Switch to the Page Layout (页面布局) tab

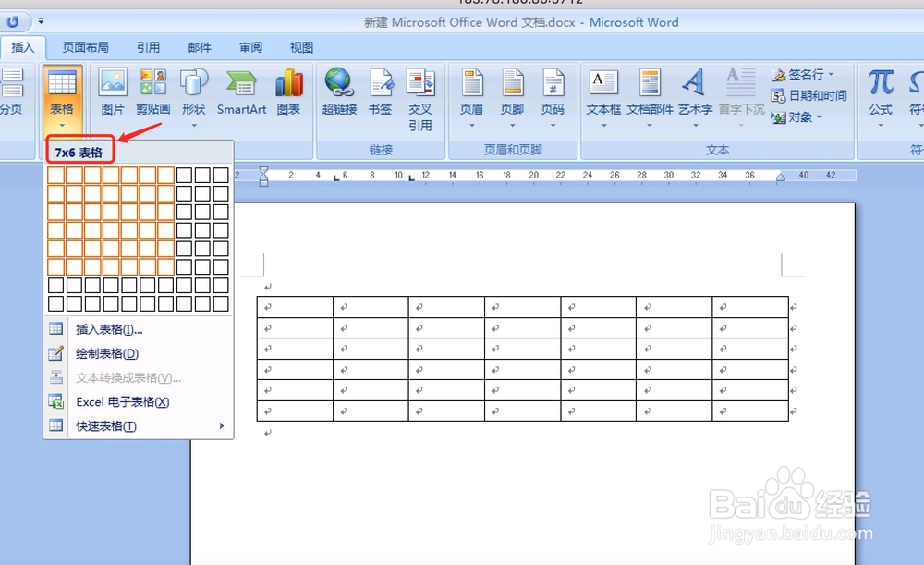click(x=86, y=48)
